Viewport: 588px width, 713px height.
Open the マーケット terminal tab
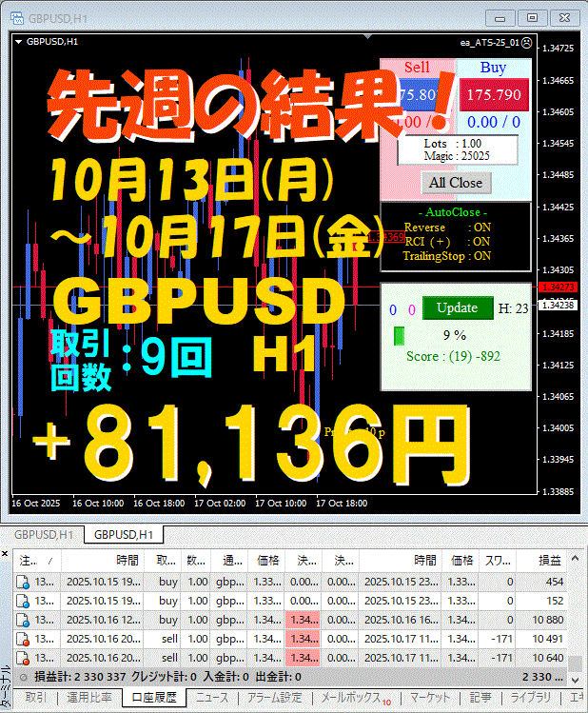point(430,698)
